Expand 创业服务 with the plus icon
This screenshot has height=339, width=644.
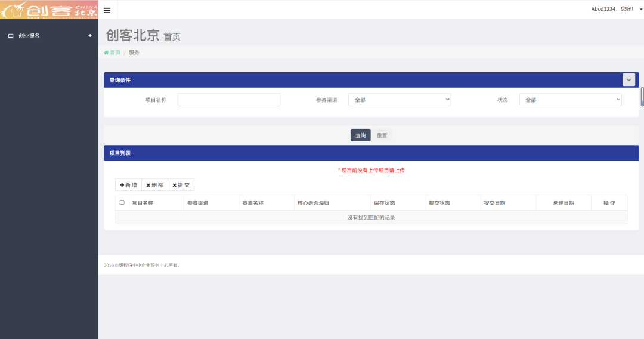tap(90, 36)
